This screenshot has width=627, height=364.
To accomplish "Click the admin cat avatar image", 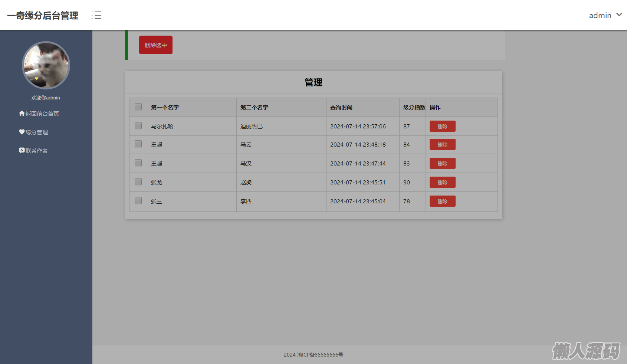I will pyautogui.click(x=46, y=65).
